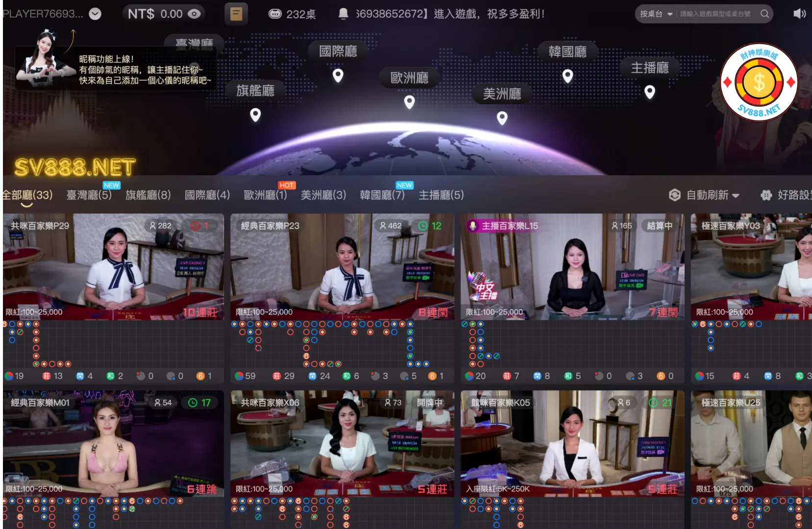Open the 共咪百家樂P29 table video
812x529 pixels.
[114, 266]
